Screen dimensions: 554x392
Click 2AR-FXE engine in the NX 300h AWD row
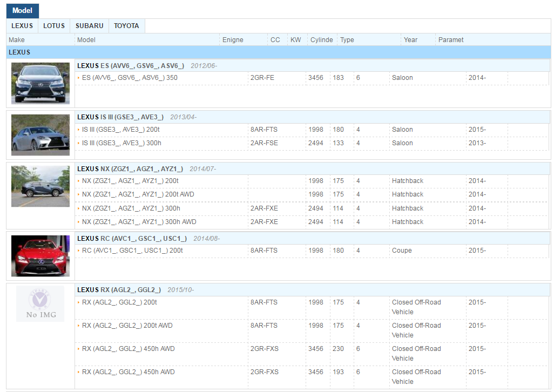pos(264,222)
